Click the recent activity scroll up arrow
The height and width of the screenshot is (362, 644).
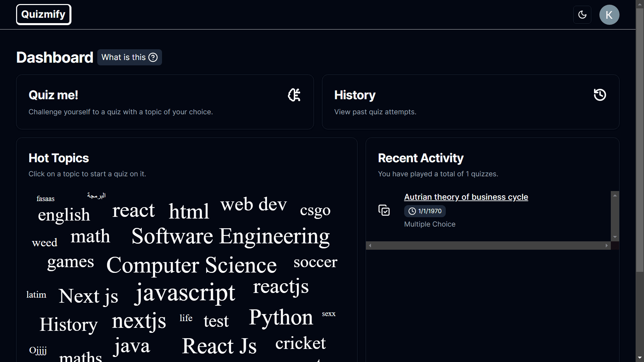(615, 195)
